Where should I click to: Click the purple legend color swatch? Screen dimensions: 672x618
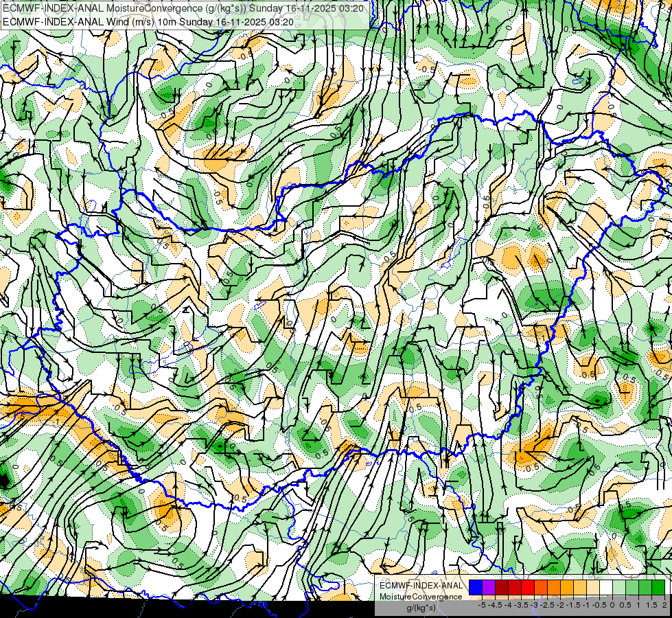click(x=489, y=588)
